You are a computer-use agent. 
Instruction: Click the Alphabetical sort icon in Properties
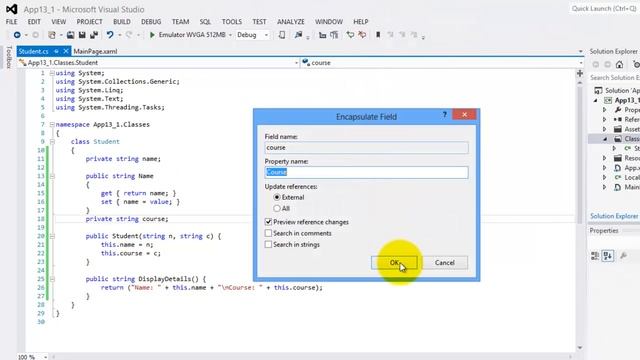click(x=608, y=256)
